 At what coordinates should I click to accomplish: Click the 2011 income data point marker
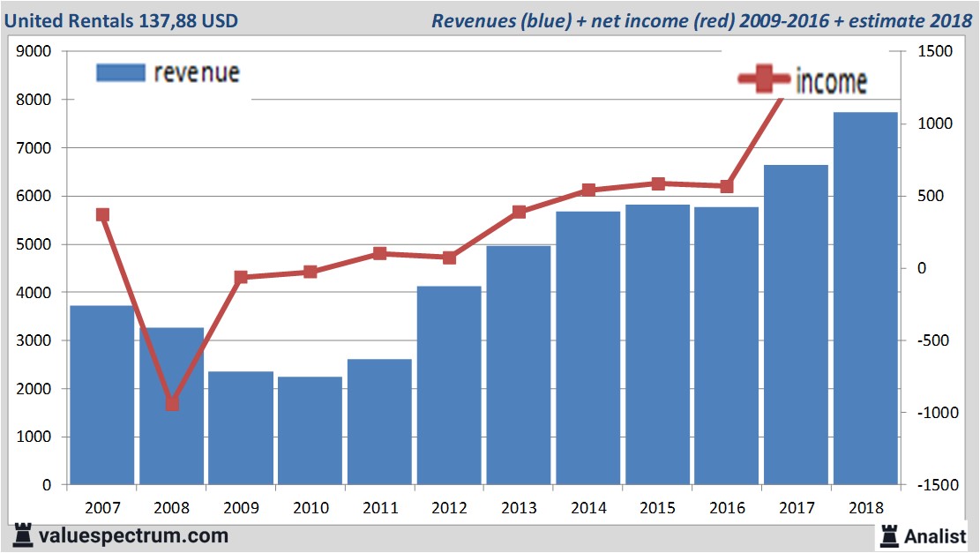[x=379, y=253]
